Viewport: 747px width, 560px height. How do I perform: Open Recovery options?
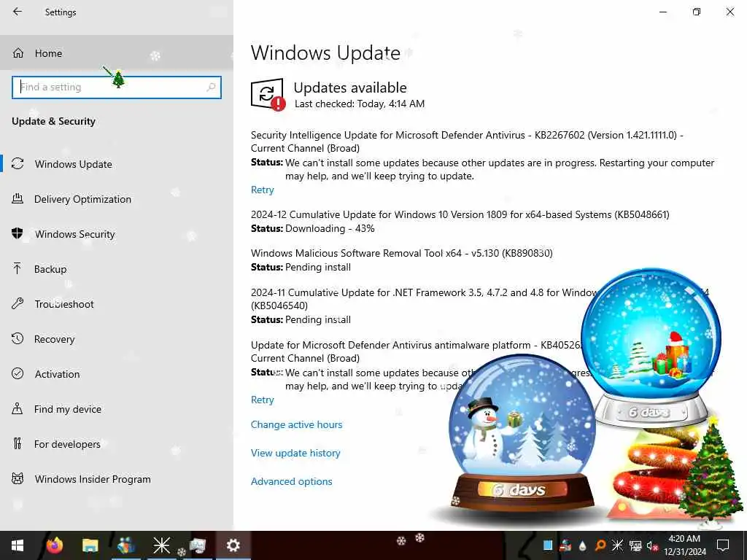point(117,339)
